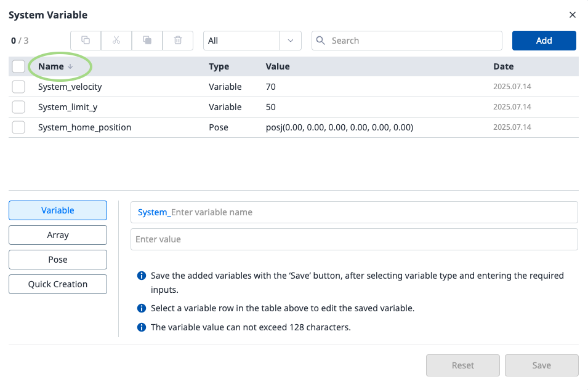Select the Variable type tab
588x390 pixels.
click(x=58, y=210)
